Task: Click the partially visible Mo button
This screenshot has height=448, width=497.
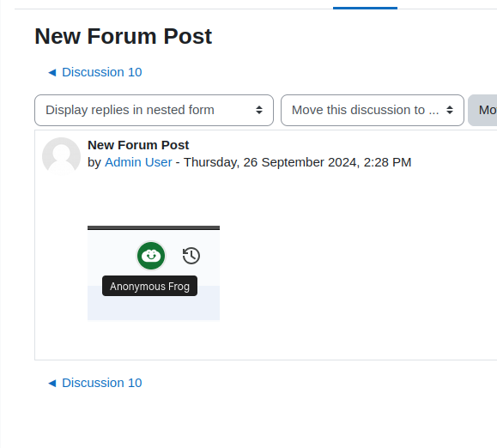Action: click(482, 110)
